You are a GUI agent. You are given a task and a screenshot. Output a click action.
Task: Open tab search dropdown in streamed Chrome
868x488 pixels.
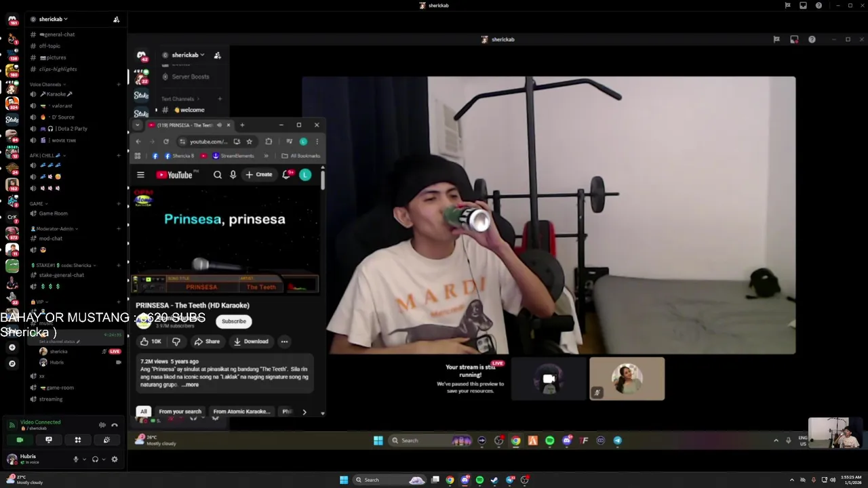pyautogui.click(x=137, y=125)
